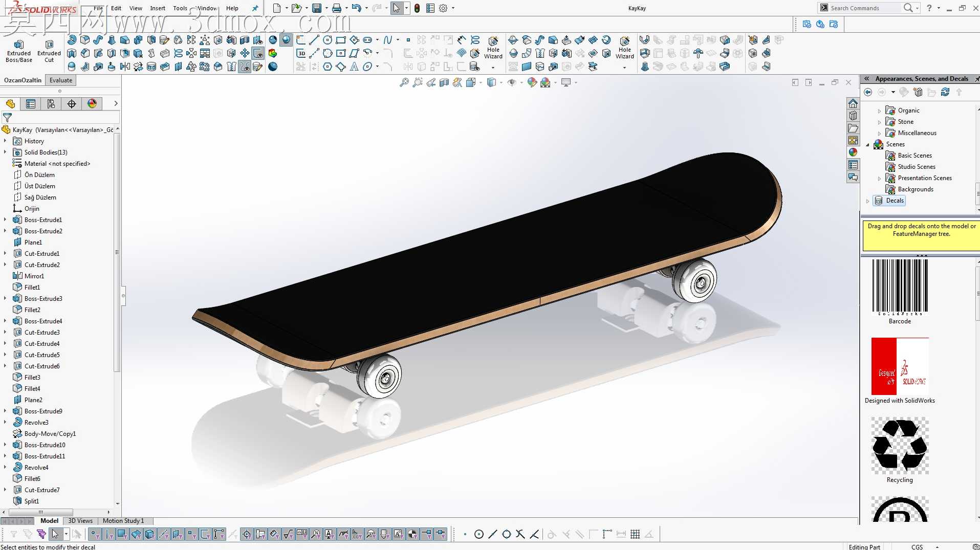
Task: Open the DimXpertManager tab
Action: click(x=72, y=104)
